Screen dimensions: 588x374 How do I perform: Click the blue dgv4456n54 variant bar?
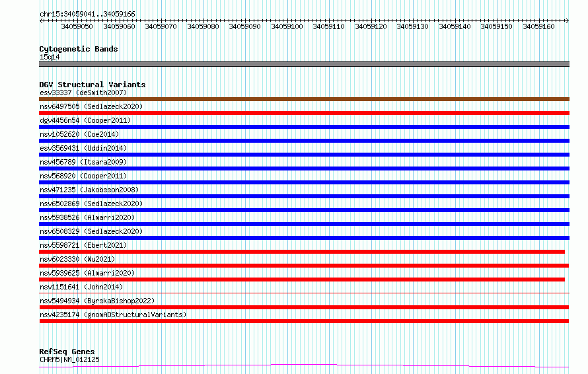tap(304, 127)
